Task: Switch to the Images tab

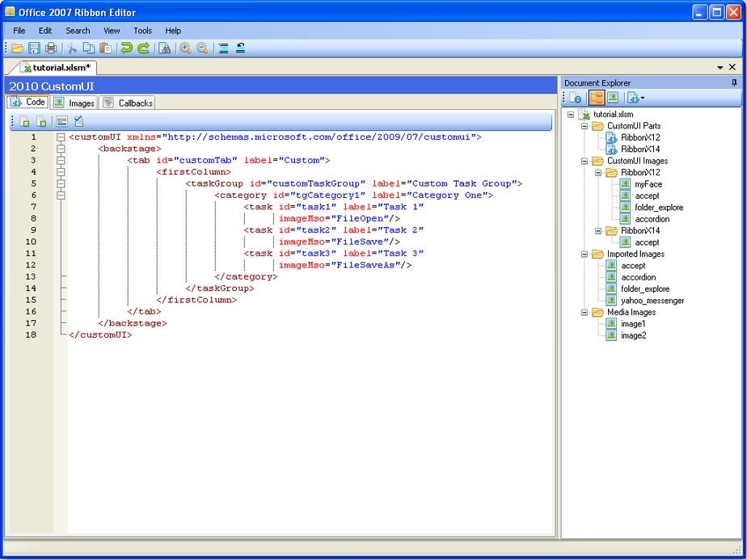Action: (x=74, y=103)
